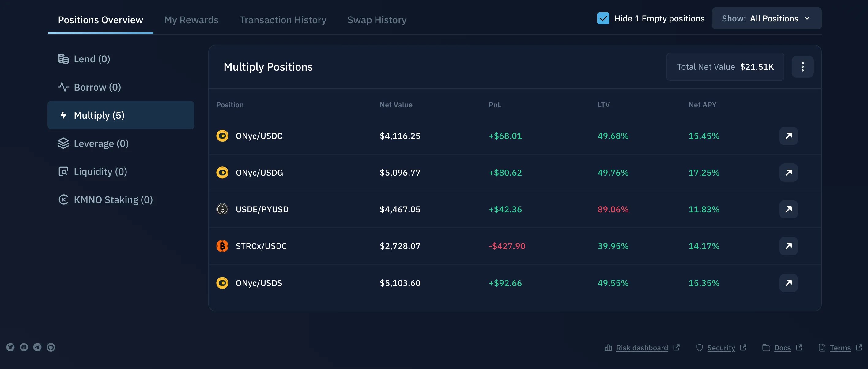Image resolution: width=868 pixels, height=369 pixels.
Task: Click the ONyc/USDC token icon
Action: [222, 136]
